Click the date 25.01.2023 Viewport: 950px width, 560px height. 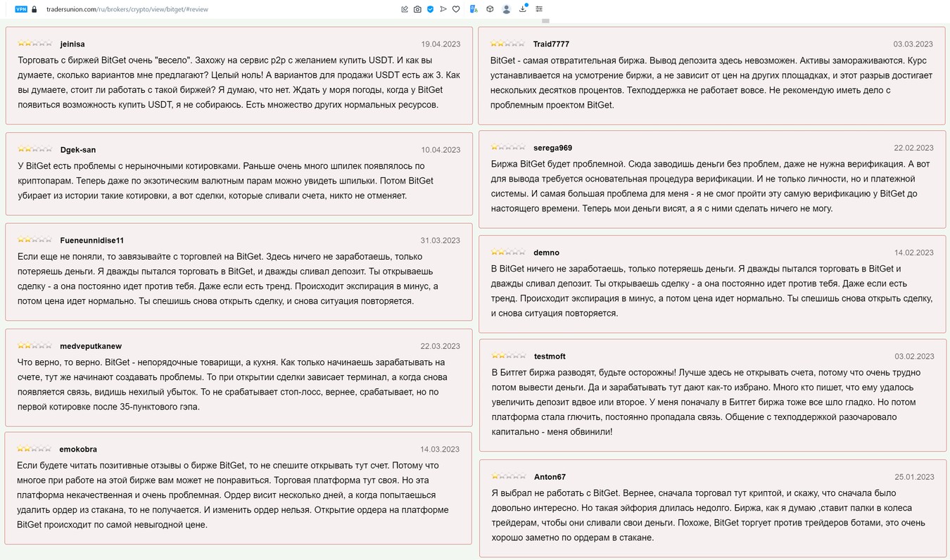914,477
